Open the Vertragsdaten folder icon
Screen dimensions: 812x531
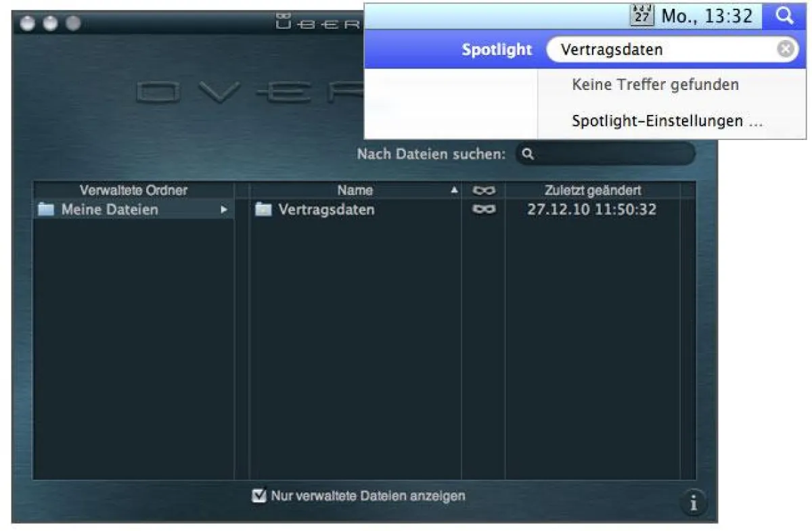tap(264, 210)
